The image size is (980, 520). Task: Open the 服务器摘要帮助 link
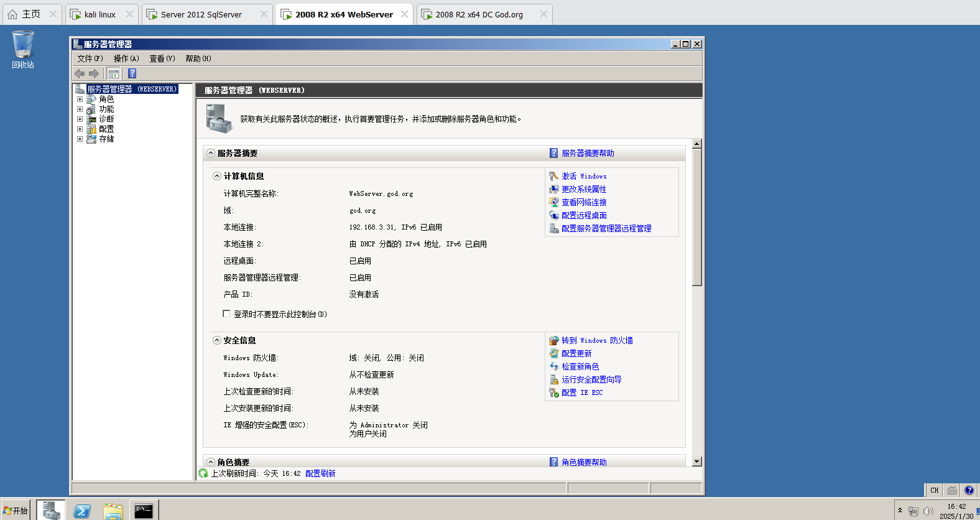(x=588, y=153)
